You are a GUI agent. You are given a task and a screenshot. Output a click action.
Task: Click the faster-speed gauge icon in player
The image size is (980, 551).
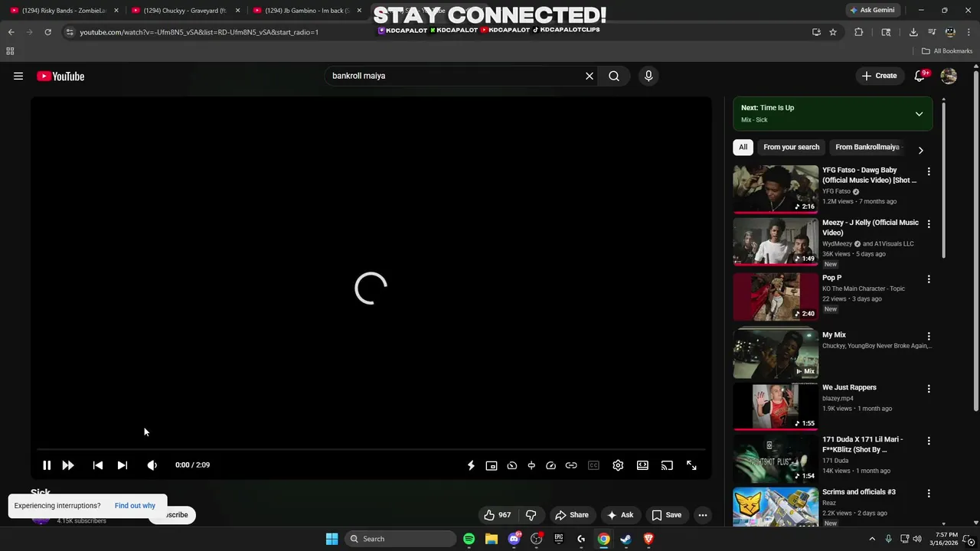[x=550, y=465]
